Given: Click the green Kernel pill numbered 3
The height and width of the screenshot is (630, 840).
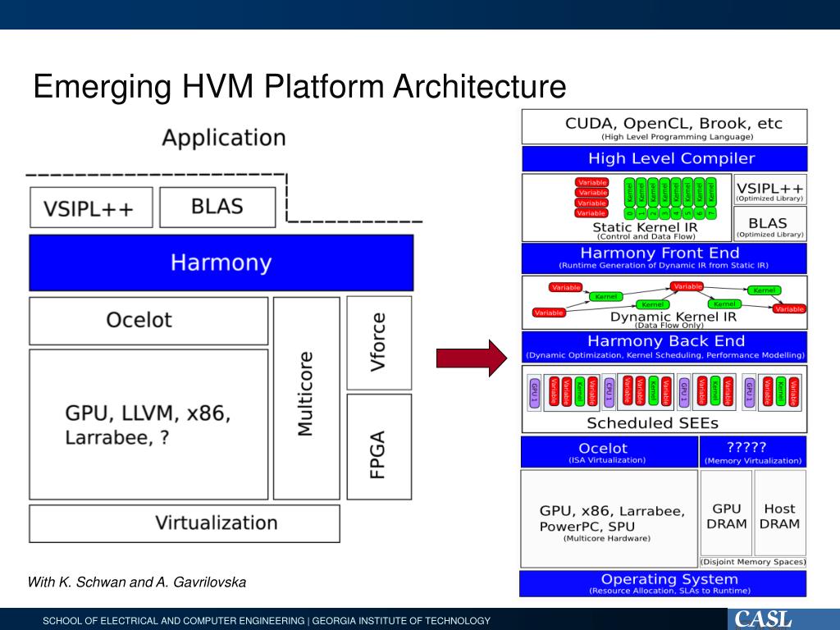Looking at the screenshot, I should point(664,199).
